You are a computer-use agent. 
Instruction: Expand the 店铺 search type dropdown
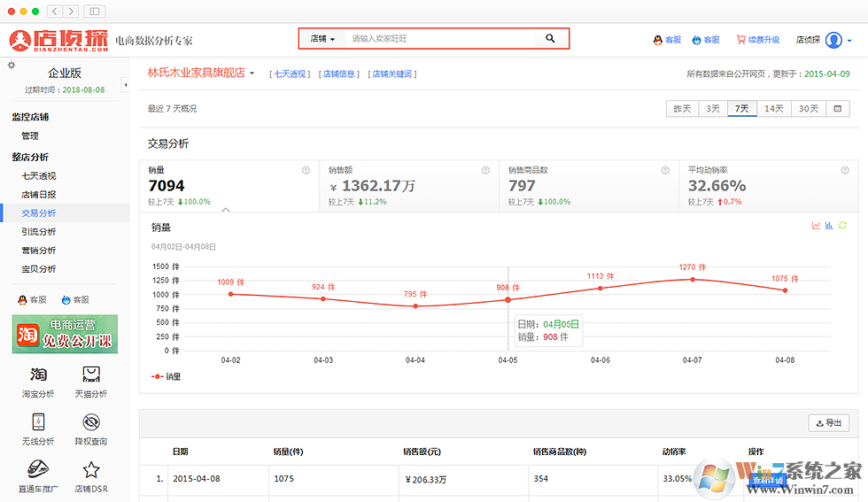click(x=322, y=39)
